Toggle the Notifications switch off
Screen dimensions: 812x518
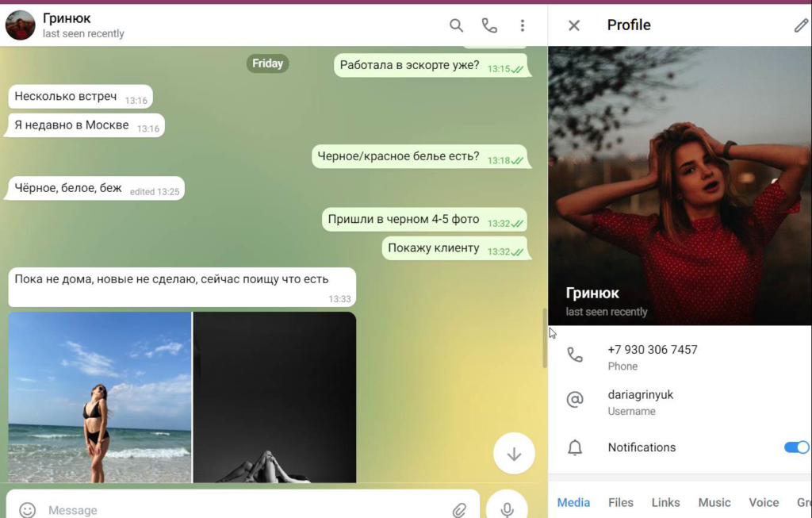pyautogui.click(x=796, y=447)
